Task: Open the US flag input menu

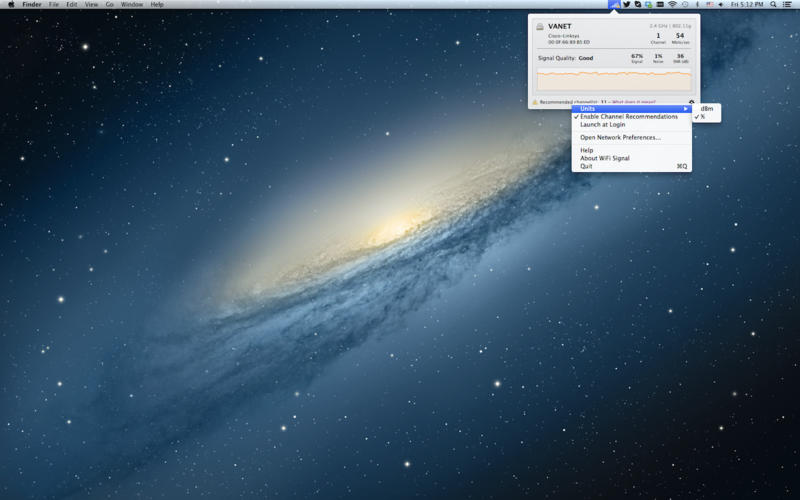Action: pos(709,4)
